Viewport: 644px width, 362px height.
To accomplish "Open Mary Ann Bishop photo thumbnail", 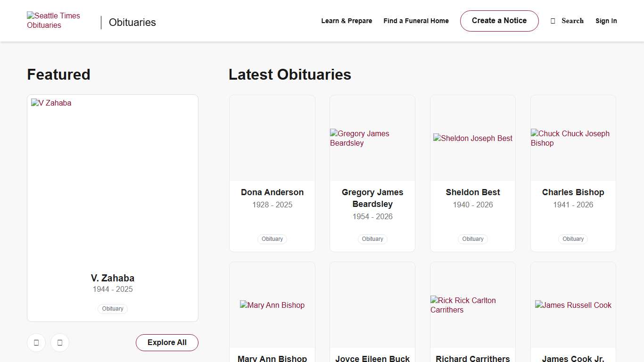I will point(272,305).
